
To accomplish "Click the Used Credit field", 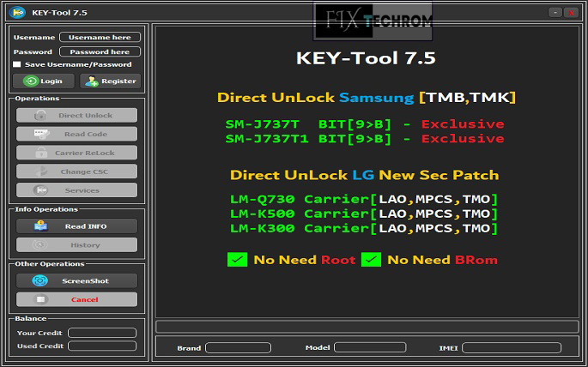I will pyautogui.click(x=102, y=346).
